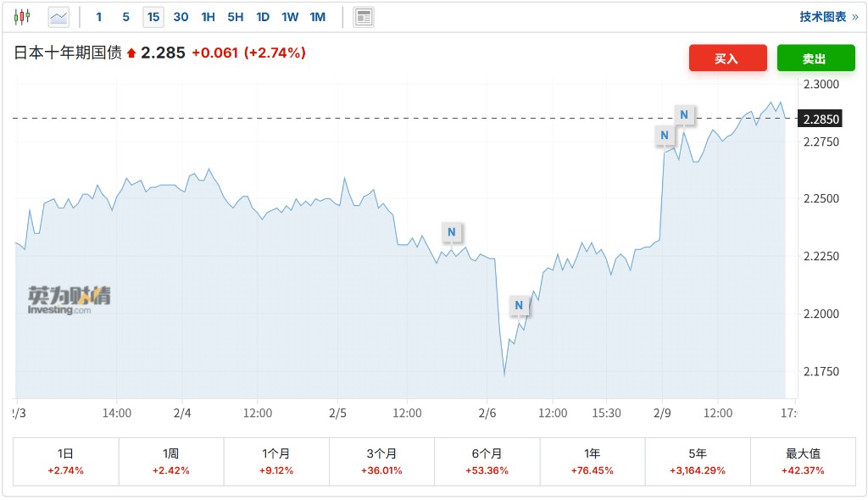
Task: Open the 技术图表 technical chart link
Action: click(828, 17)
